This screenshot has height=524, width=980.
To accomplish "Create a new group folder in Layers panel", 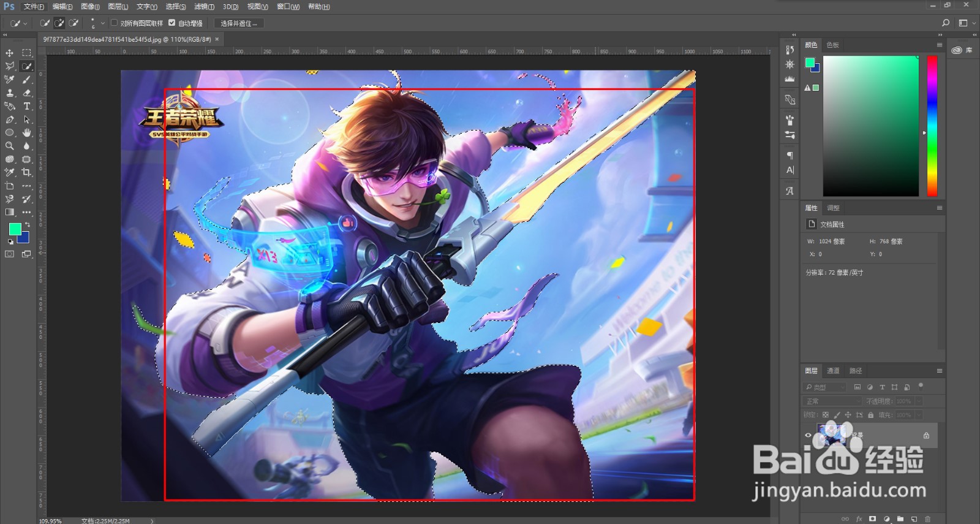I will [x=900, y=518].
